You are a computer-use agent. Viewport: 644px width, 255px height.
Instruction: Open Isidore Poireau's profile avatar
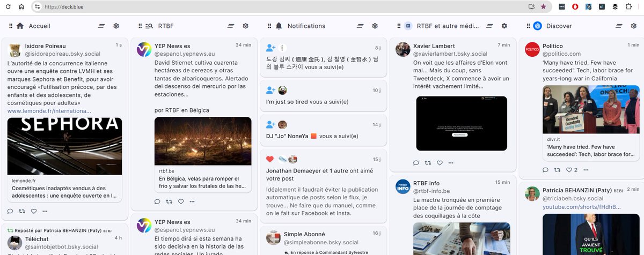click(x=14, y=50)
